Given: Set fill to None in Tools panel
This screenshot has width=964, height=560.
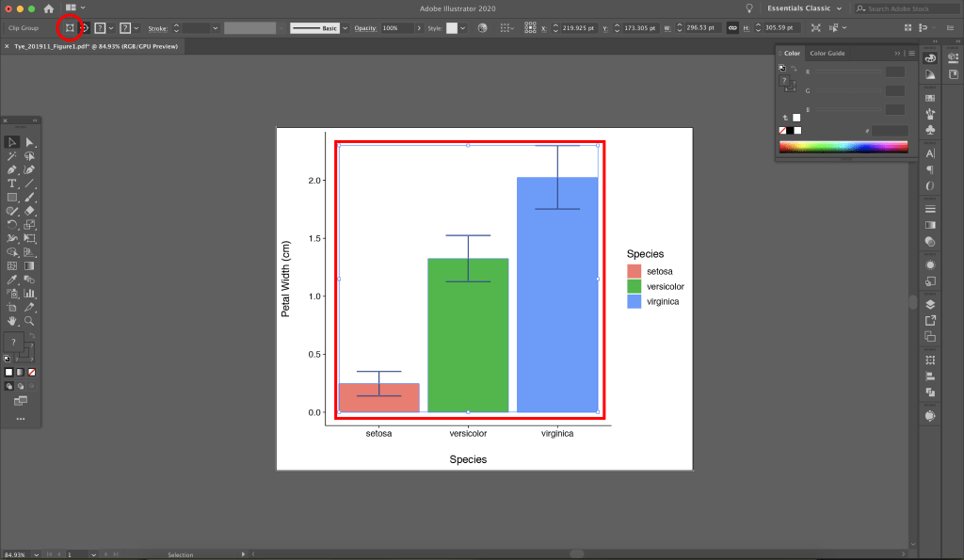Looking at the screenshot, I should pyautogui.click(x=31, y=372).
